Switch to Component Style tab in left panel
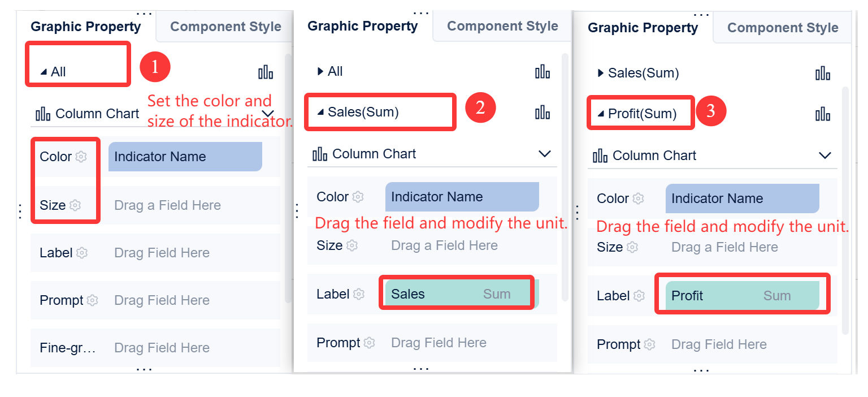The height and width of the screenshot is (397, 868). 225,27
